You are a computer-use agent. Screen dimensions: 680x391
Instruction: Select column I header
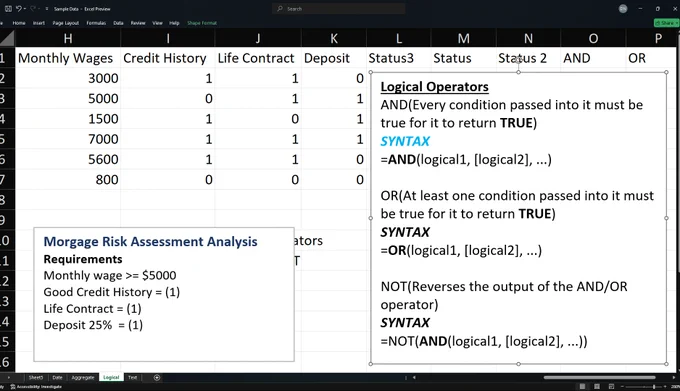click(x=168, y=39)
